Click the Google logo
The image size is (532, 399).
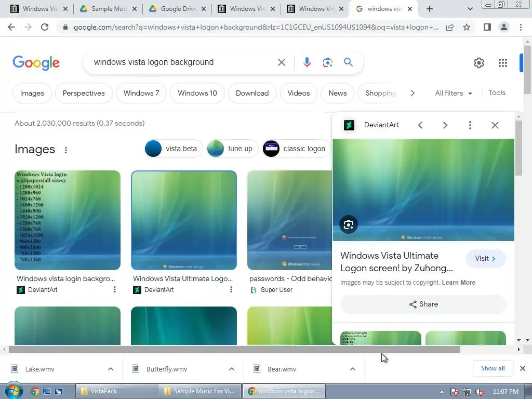tap(36, 63)
